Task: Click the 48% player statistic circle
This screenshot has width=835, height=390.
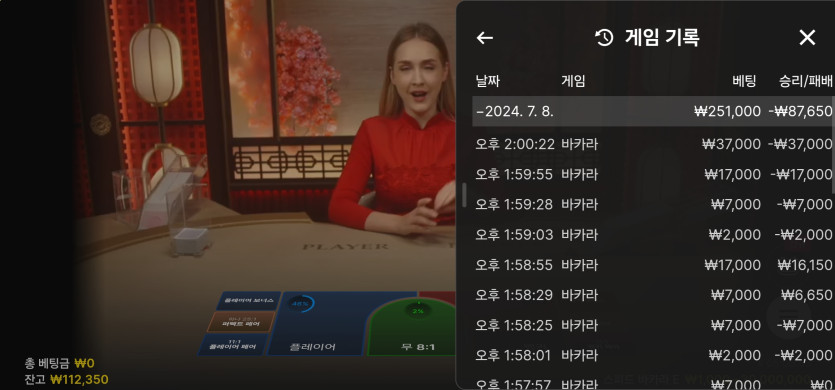Action: coord(301,304)
